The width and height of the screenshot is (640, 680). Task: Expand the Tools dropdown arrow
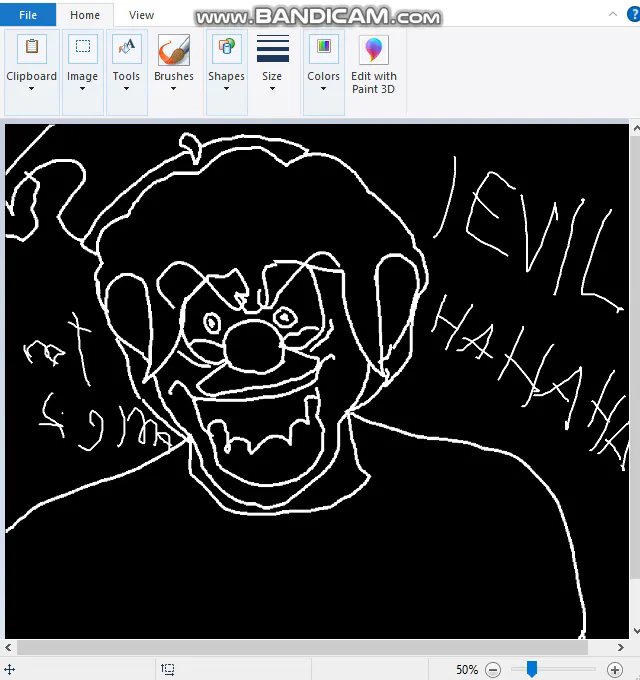(x=126, y=89)
